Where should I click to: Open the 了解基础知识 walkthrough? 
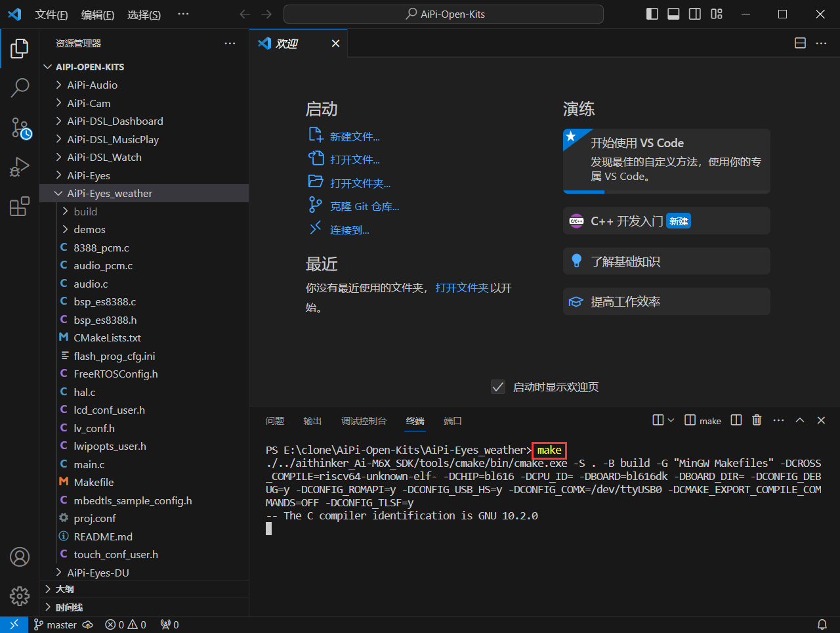pyautogui.click(x=667, y=261)
